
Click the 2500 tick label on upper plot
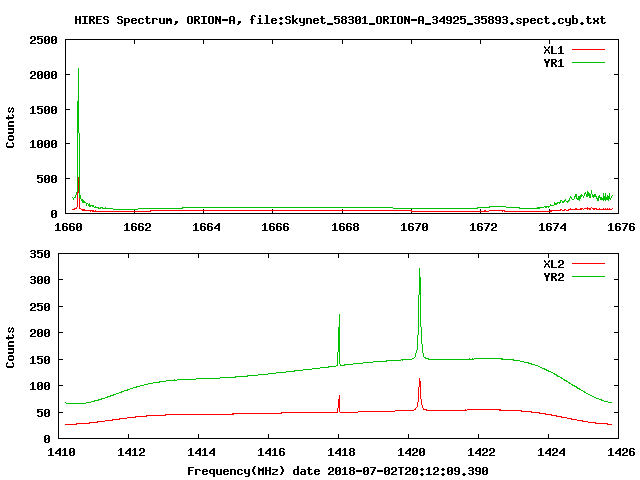43,40
